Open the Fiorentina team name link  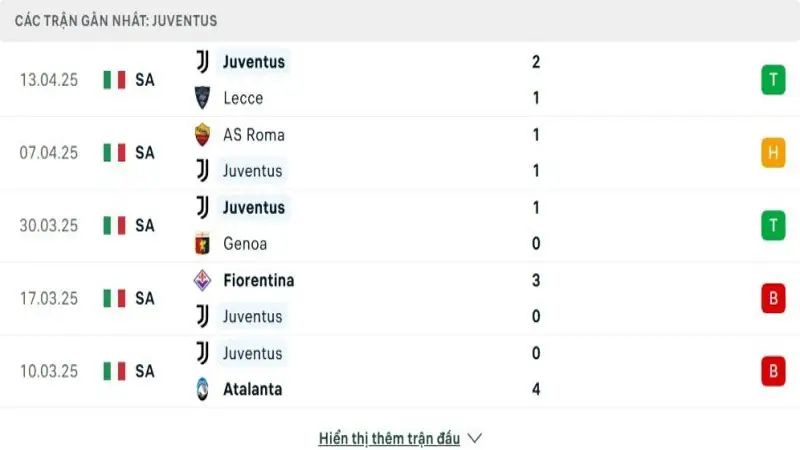[259, 280]
